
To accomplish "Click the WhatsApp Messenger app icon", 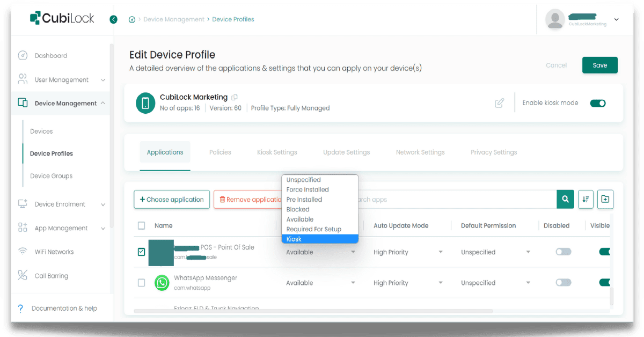I will point(162,283).
